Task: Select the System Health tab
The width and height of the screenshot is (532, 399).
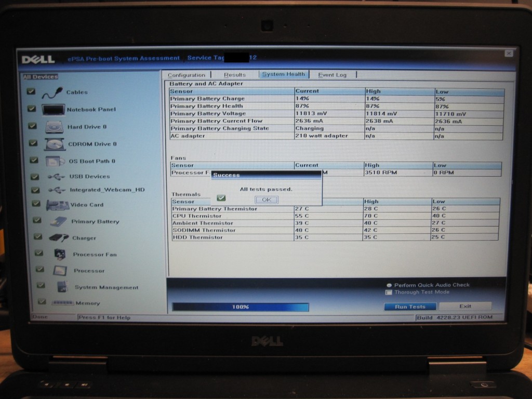Action: click(284, 74)
